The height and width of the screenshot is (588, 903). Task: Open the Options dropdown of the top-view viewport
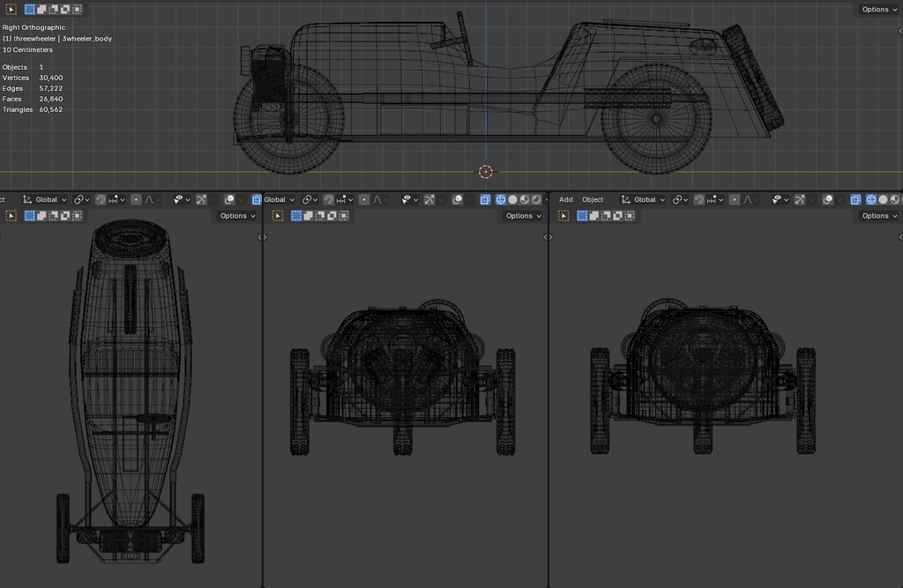click(237, 215)
